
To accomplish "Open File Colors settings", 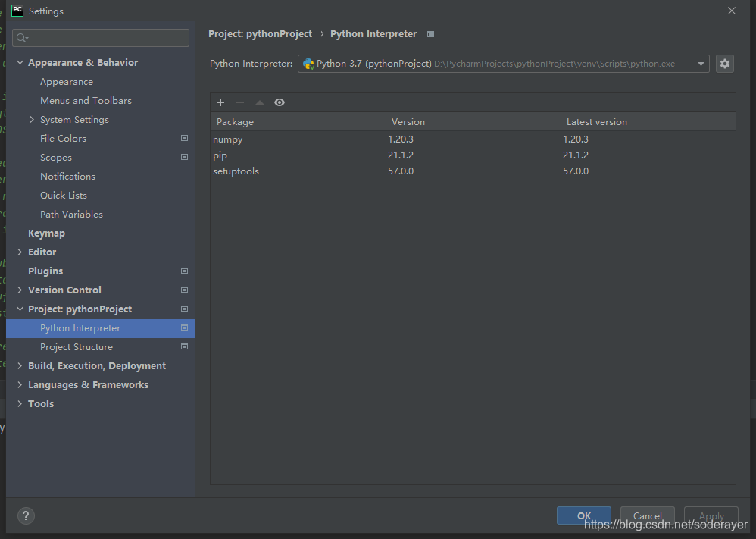I will 63,139.
